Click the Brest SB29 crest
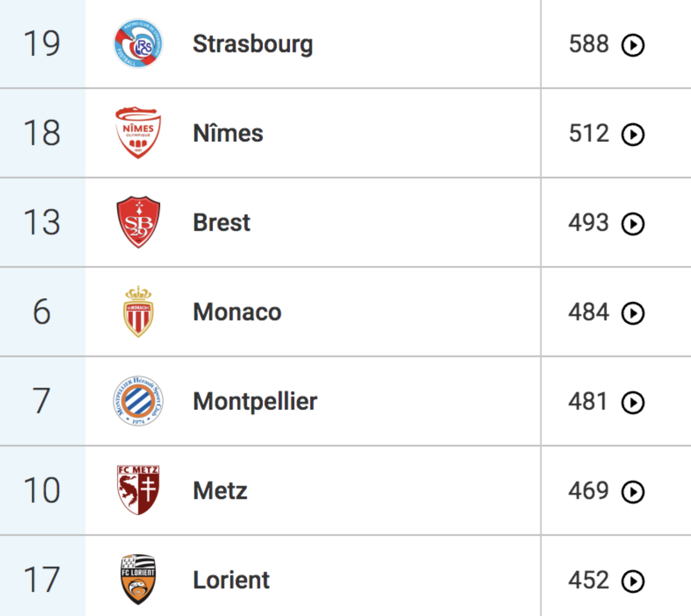 coord(138,222)
